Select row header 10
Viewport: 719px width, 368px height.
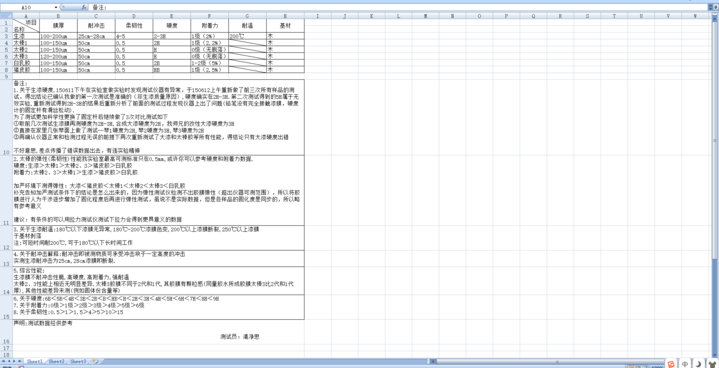(6, 117)
